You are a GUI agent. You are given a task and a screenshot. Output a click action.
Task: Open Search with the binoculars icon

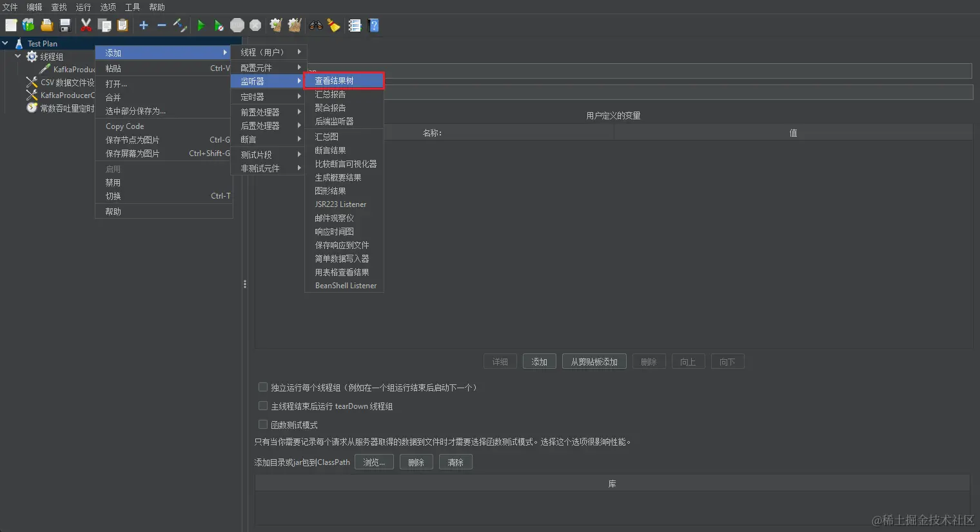click(x=315, y=25)
